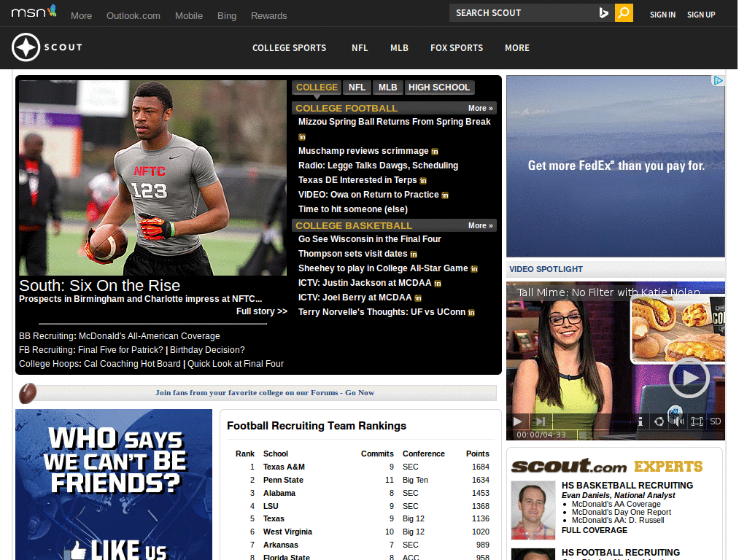Click premium icon beside VIDEO: Owa on Return to Practice
Screen dimensions: 747x560
pos(445,195)
